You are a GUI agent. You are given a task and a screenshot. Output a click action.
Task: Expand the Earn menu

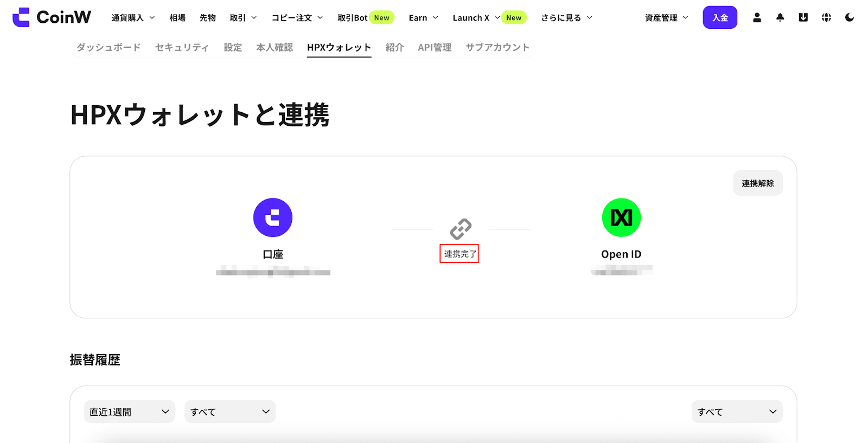tap(423, 18)
